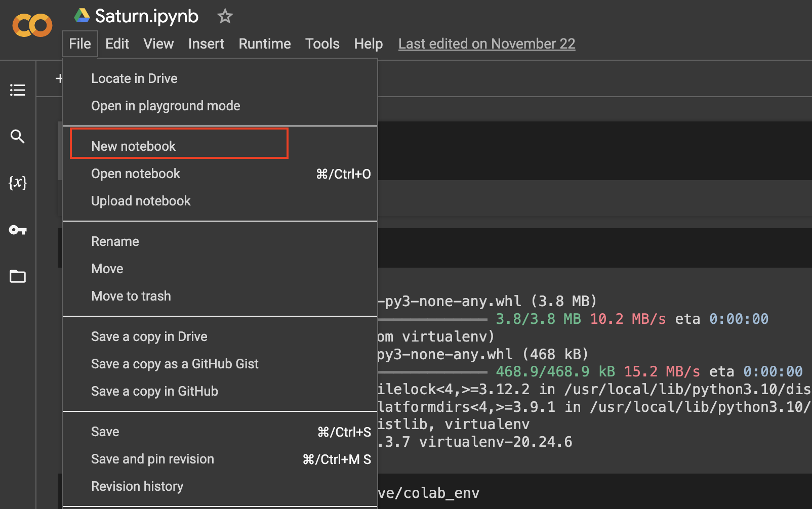
Task: Choose Save a copy in GitHub
Action: tap(220, 391)
